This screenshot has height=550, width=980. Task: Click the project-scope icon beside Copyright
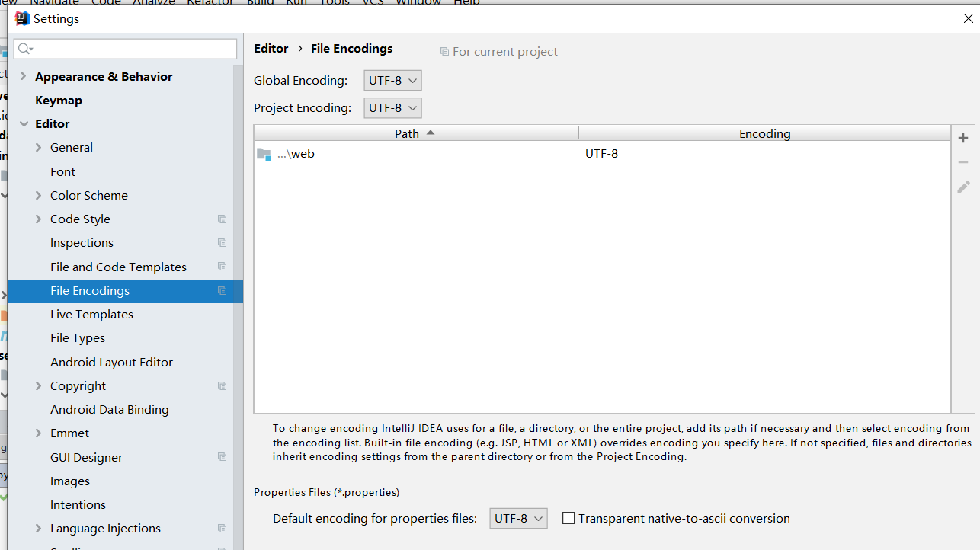point(222,386)
